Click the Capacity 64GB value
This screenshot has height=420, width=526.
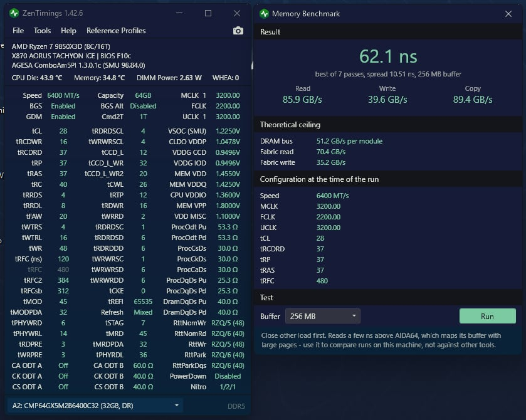point(143,96)
